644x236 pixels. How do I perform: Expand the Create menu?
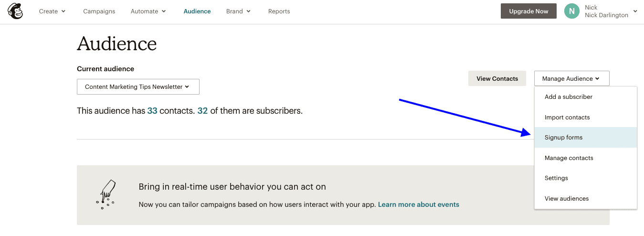(53, 11)
